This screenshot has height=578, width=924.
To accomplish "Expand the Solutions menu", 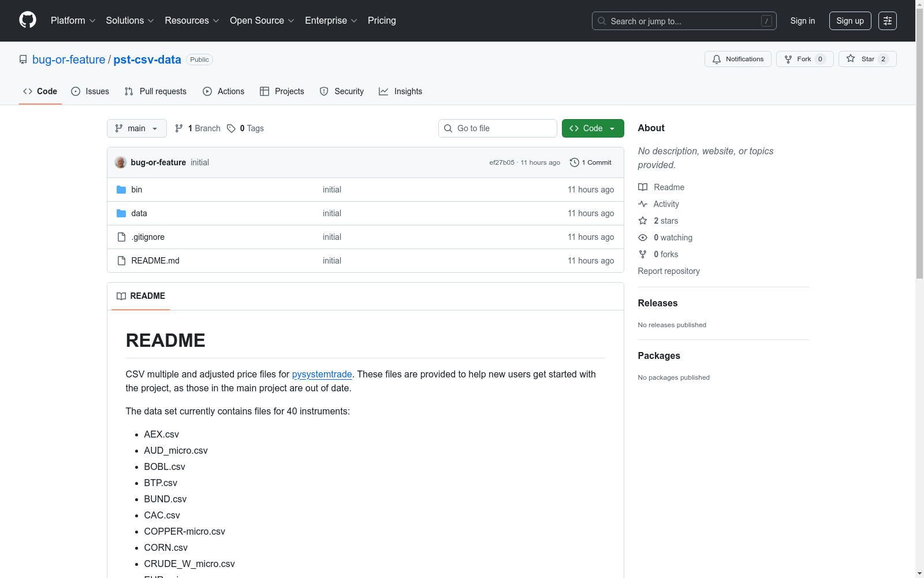I will coord(130,20).
